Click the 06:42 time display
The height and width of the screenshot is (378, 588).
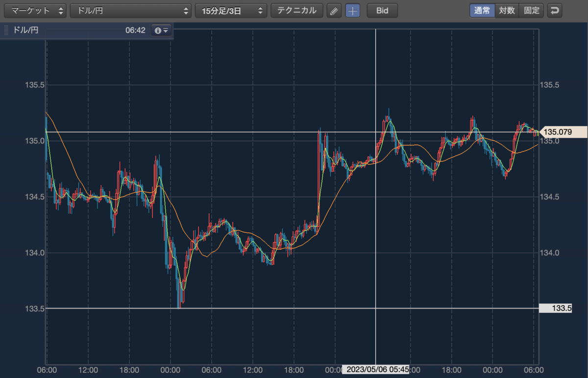[x=135, y=30]
